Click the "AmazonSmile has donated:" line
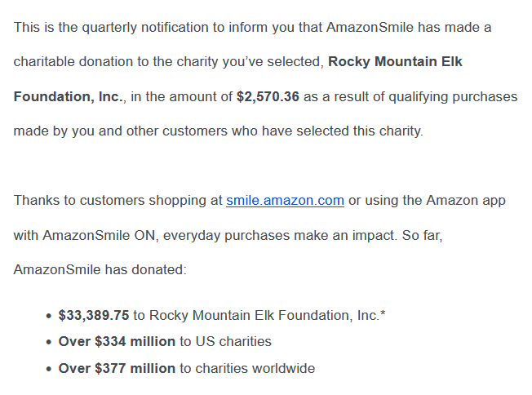This screenshot has height=395, width=532. point(100,269)
